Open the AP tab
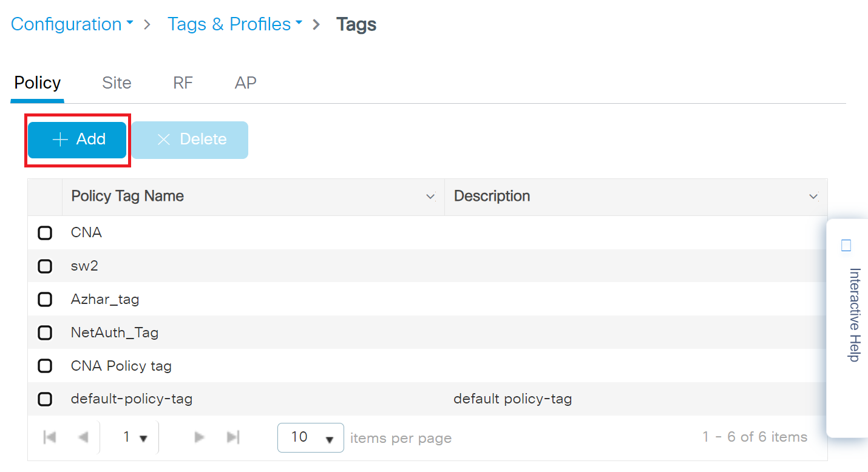 point(245,83)
